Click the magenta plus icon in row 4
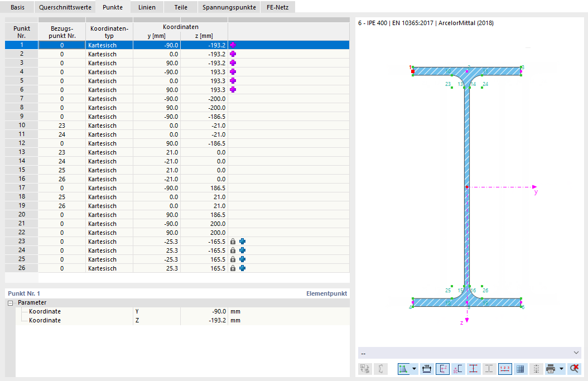The image size is (588, 381). click(233, 71)
